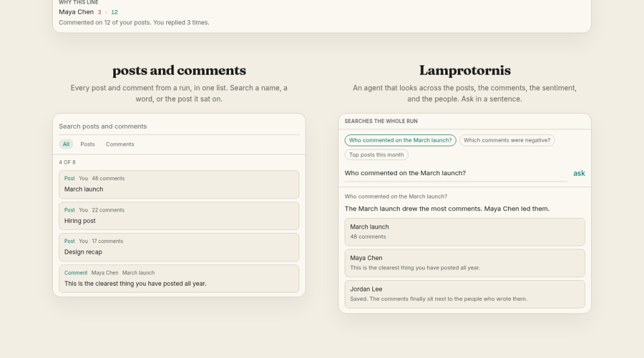
Task: Open the Design recap post card
Action: pos(179,247)
